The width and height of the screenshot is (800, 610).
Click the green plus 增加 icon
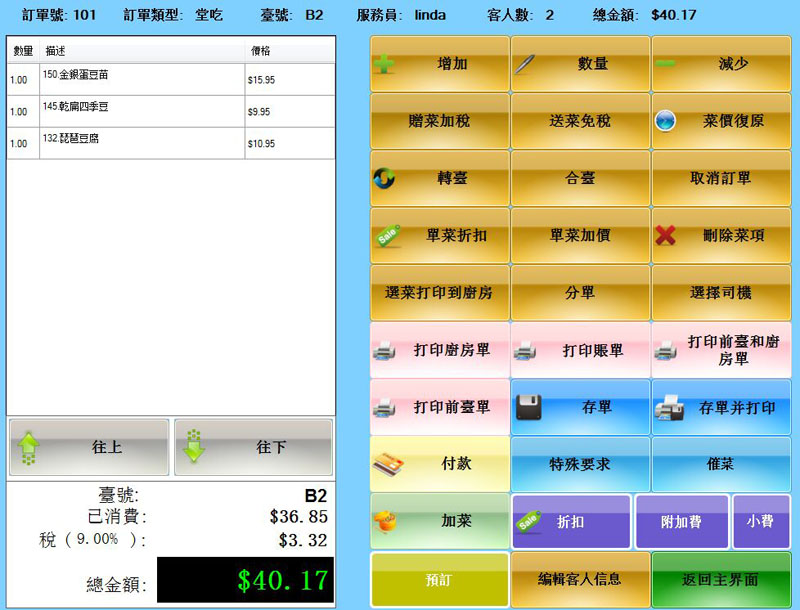pos(384,65)
